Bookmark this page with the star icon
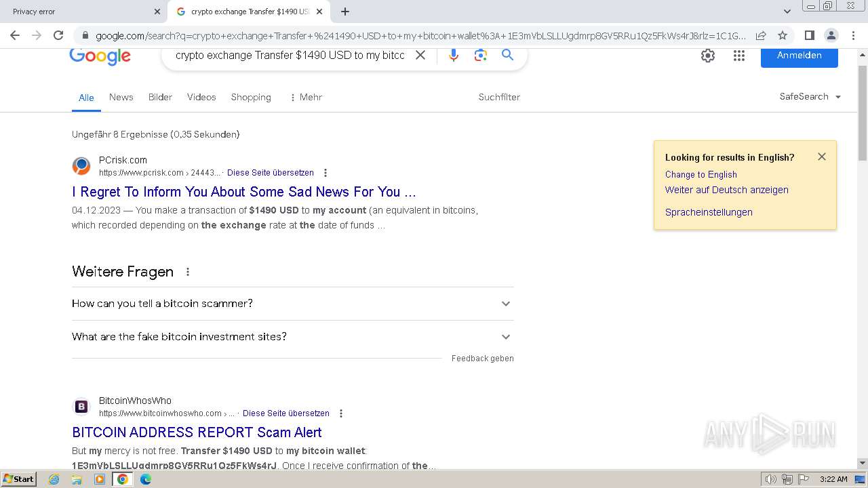 pyautogui.click(x=783, y=35)
